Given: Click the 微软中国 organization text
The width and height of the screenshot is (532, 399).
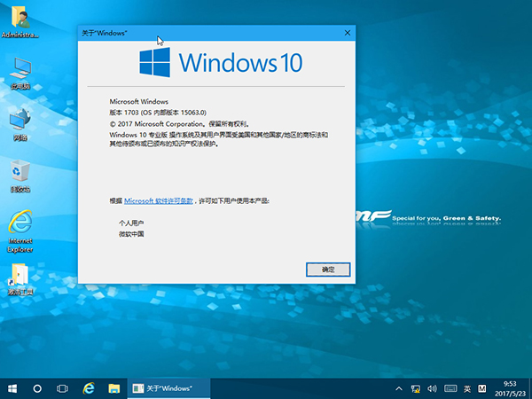Looking at the screenshot, I should click(x=131, y=234).
